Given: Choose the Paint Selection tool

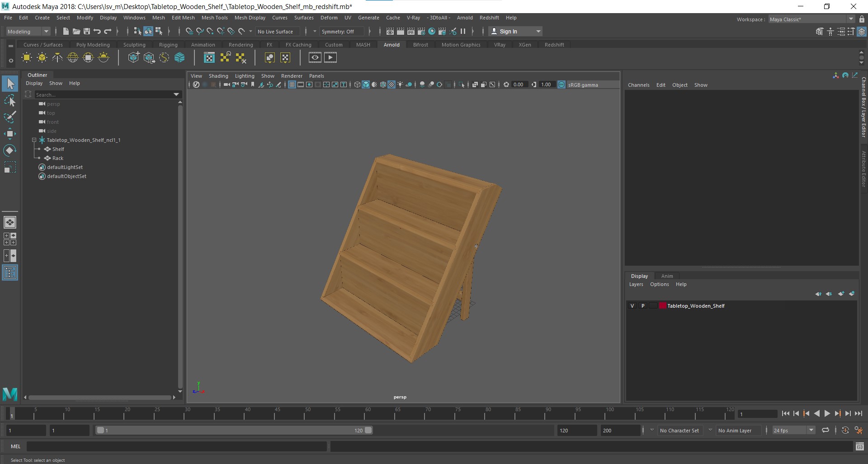Looking at the screenshot, I should 10,117.
